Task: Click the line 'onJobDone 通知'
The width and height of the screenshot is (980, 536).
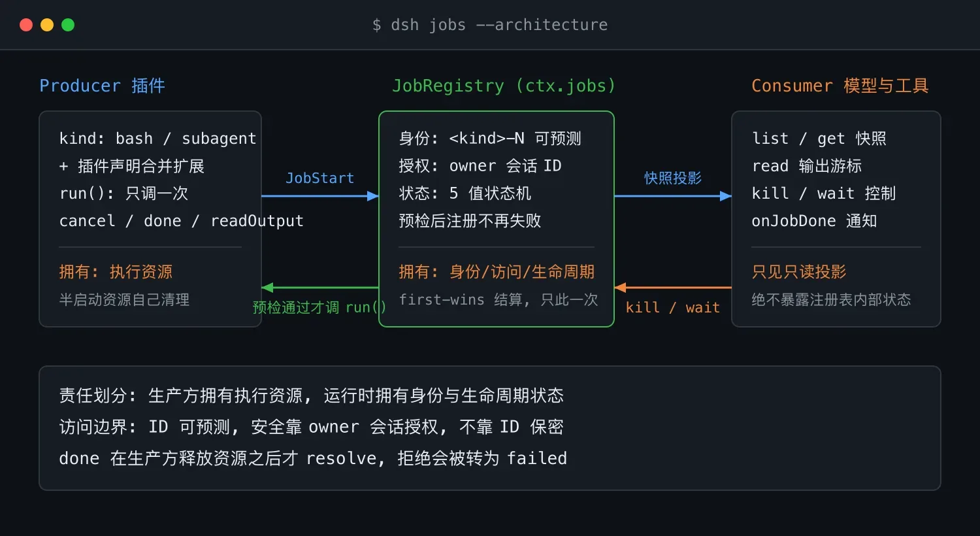Action: click(814, 221)
